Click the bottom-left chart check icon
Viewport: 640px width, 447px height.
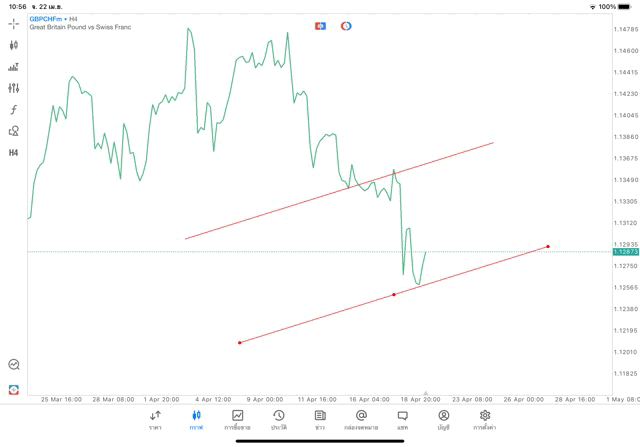pos(14,365)
